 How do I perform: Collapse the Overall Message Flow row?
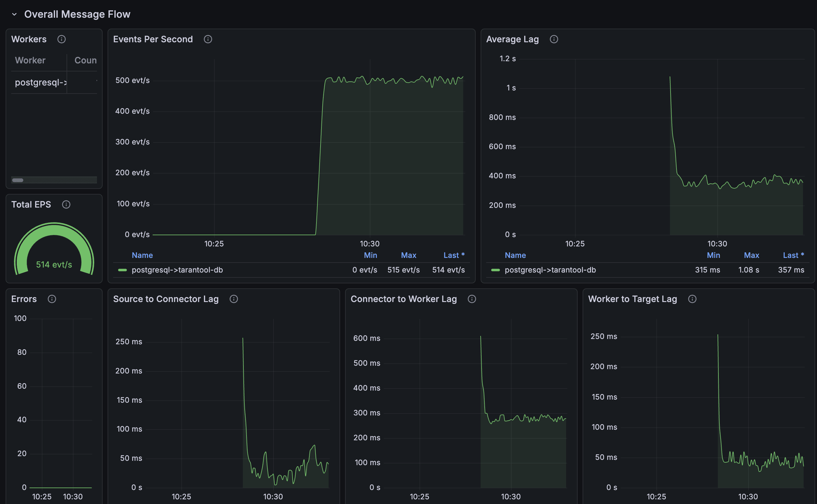[x=14, y=14]
